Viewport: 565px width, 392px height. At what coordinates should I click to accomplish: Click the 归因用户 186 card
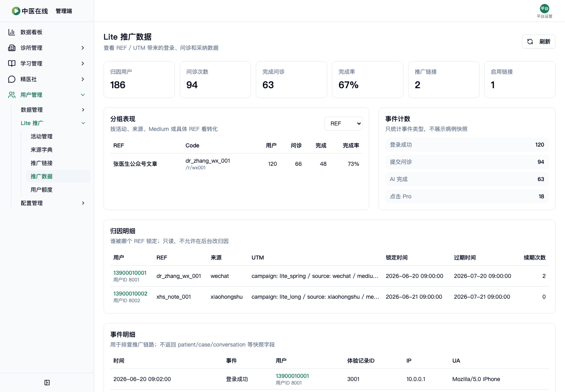tap(139, 80)
